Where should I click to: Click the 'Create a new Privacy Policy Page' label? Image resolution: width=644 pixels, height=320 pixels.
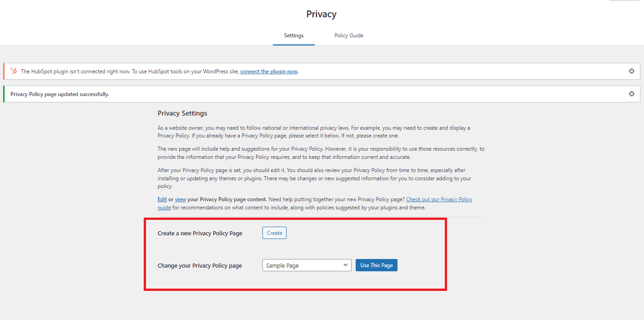click(200, 233)
